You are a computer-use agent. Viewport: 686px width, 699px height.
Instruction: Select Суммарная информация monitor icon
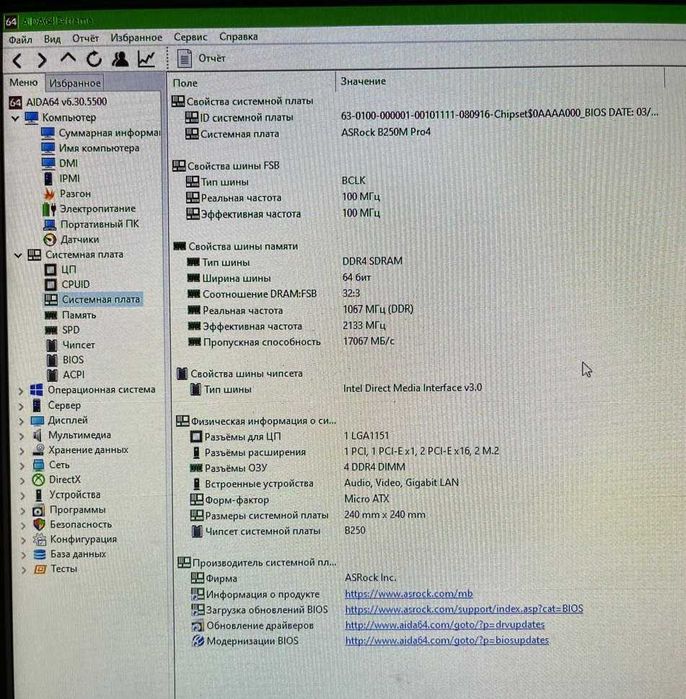pyautogui.click(x=48, y=133)
